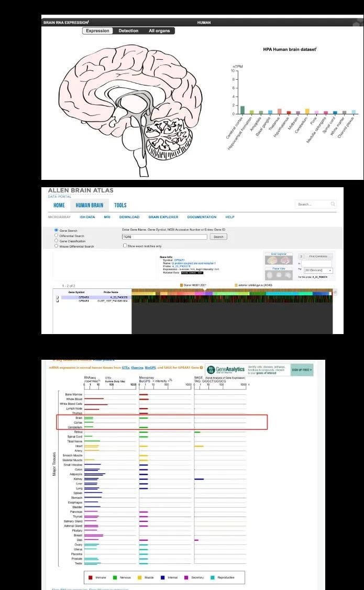Open the BRAIN EXPLORER link
Viewport: 364px width, 590px height.
pos(163,217)
